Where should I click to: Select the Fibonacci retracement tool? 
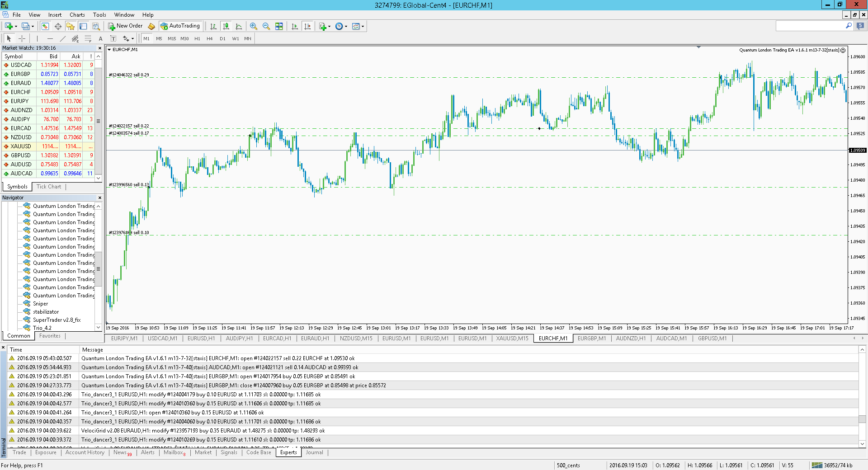coord(88,38)
